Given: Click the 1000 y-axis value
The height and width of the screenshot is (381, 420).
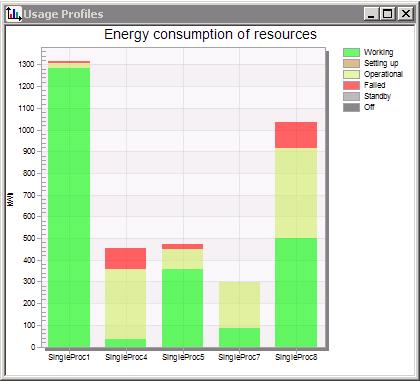Looking at the screenshot, I should pyautogui.click(x=26, y=130).
